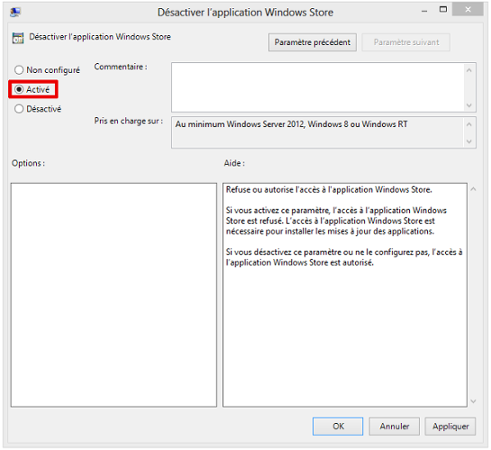Screen dimensions: 491x450
Task: Click the 'Options :' label
Action: point(28,163)
